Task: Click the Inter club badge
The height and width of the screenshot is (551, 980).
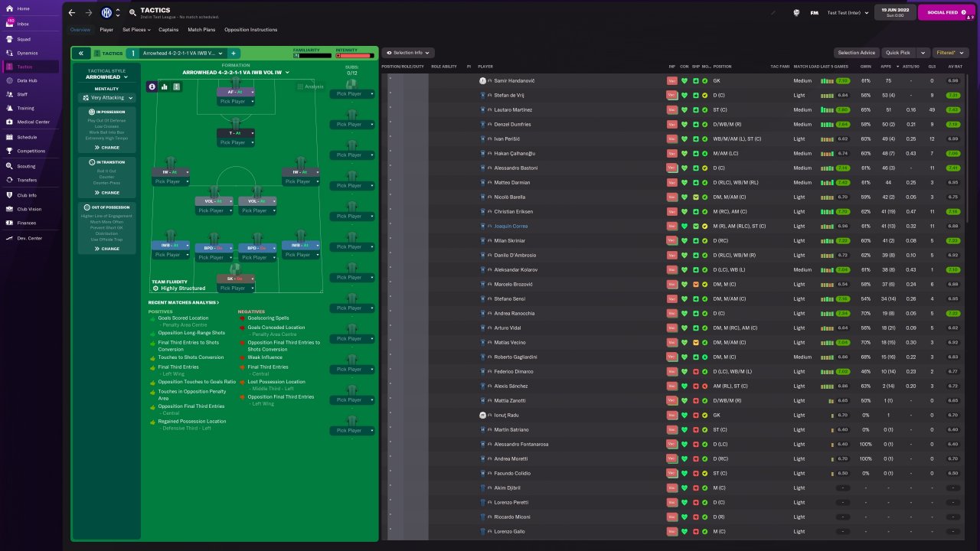Action: pos(106,12)
